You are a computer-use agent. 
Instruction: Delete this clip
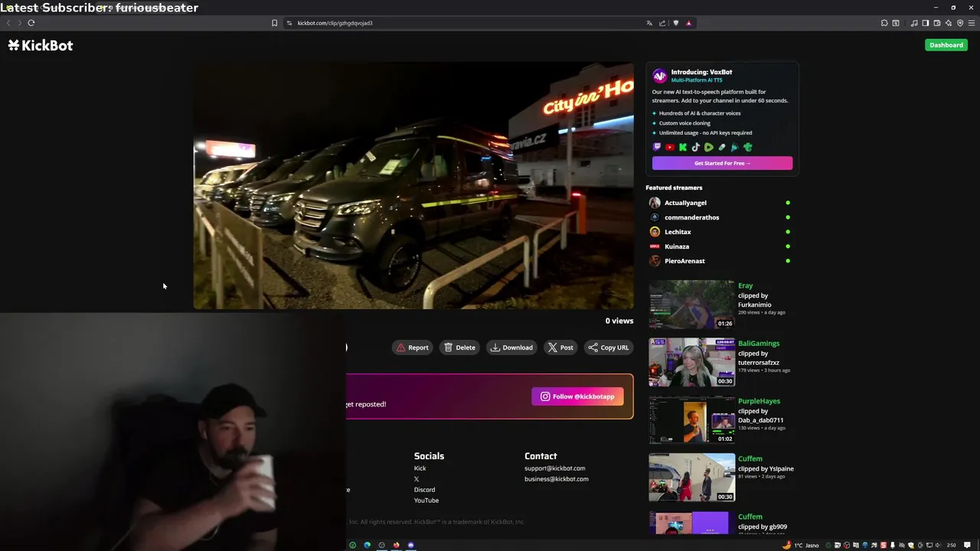(x=459, y=347)
